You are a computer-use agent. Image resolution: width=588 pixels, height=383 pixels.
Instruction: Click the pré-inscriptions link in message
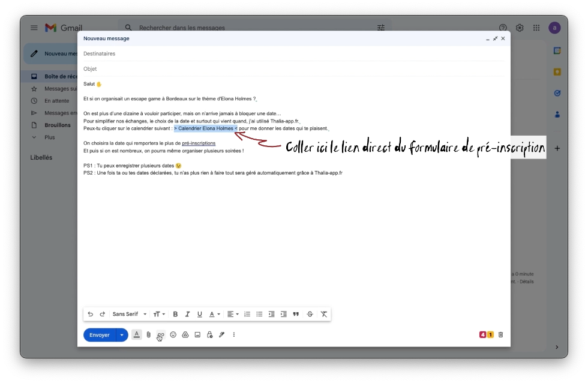[199, 143]
